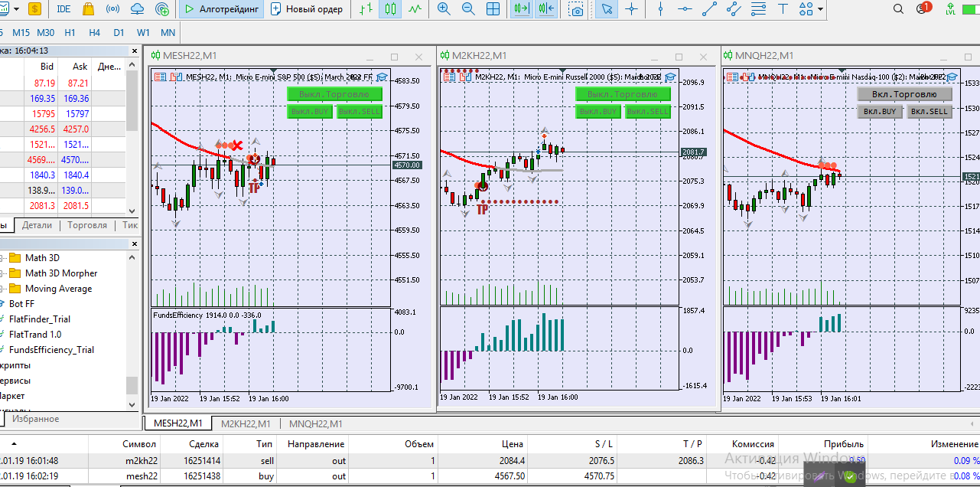Open the Торговля tab in Market Watch
Image resolution: width=980 pixels, height=487 pixels.
[87, 225]
